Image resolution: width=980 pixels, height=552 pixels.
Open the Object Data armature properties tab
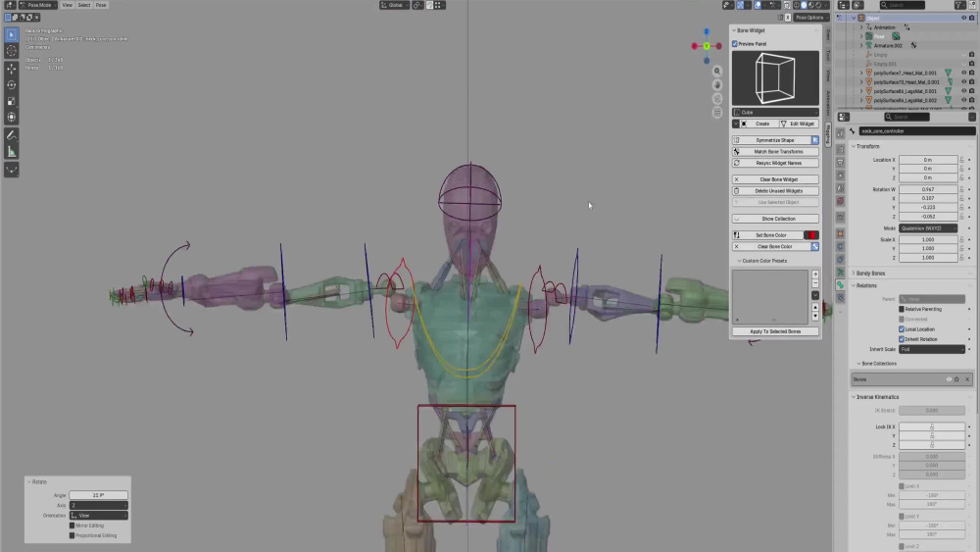click(840, 272)
